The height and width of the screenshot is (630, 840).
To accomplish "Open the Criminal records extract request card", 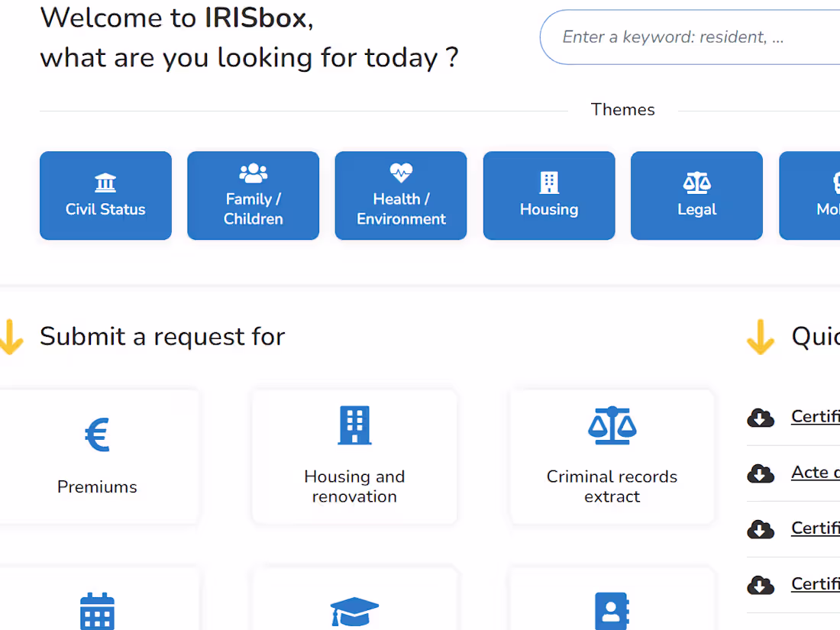I will pyautogui.click(x=611, y=456).
